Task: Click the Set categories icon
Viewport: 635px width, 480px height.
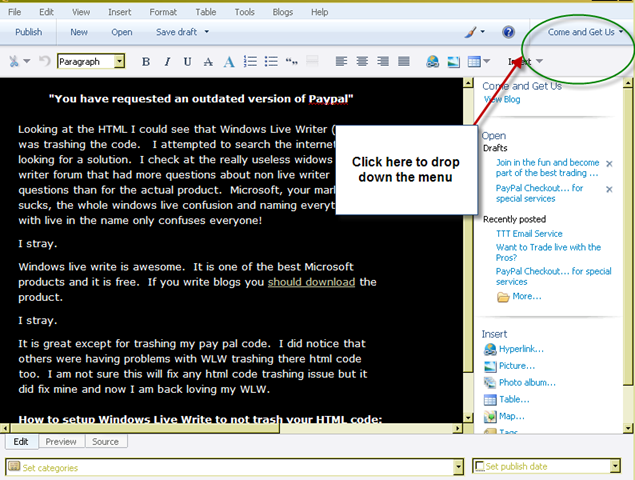Action: 14,466
